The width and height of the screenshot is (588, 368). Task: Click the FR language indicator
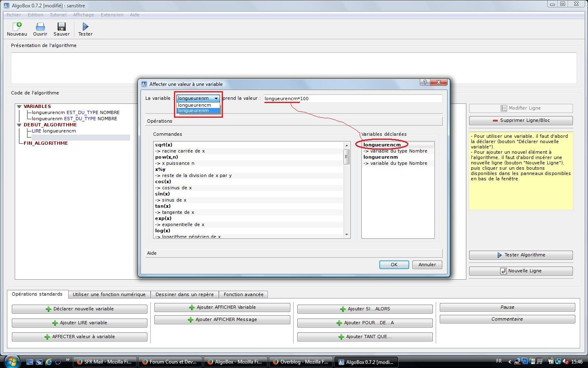click(x=499, y=361)
